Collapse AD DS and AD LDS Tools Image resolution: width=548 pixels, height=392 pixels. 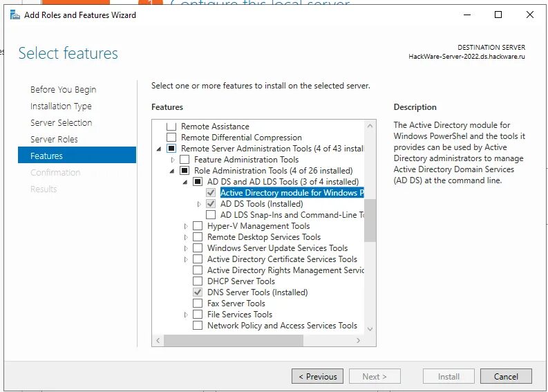(185, 182)
